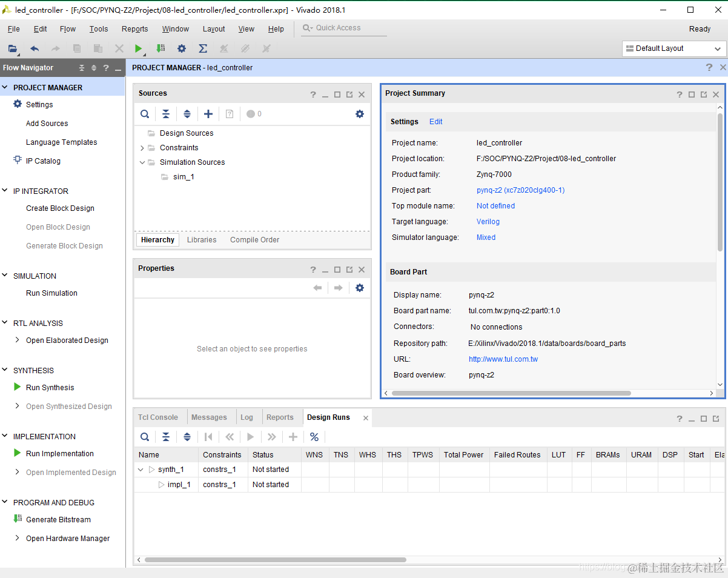Viewport: 728px width, 578px height.
Task: Search in the Sources panel
Action: [145, 114]
